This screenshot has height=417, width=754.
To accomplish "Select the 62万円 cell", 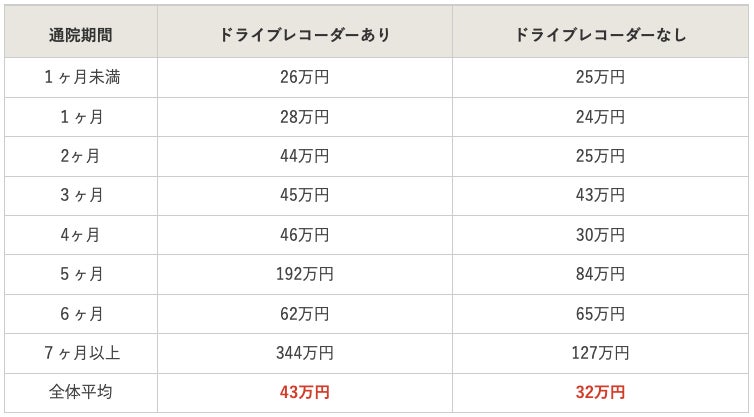I will pyautogui.click(x=305, y=314).
